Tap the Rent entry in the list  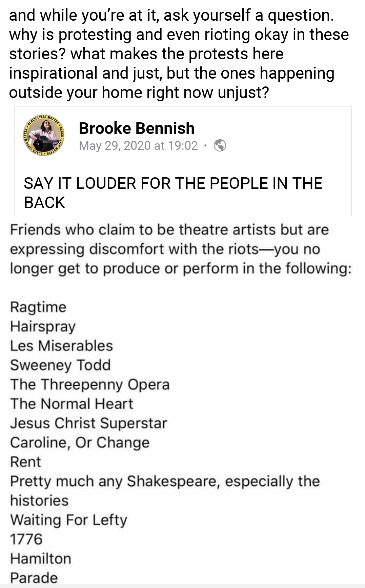coord(25,462)
